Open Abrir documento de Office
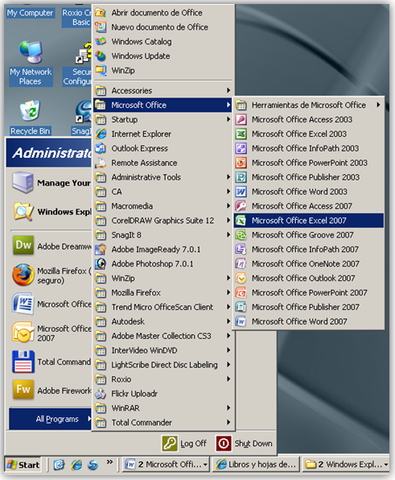Image resolution: width=395 pixels, height=480 pixels. tap(163, 13)
